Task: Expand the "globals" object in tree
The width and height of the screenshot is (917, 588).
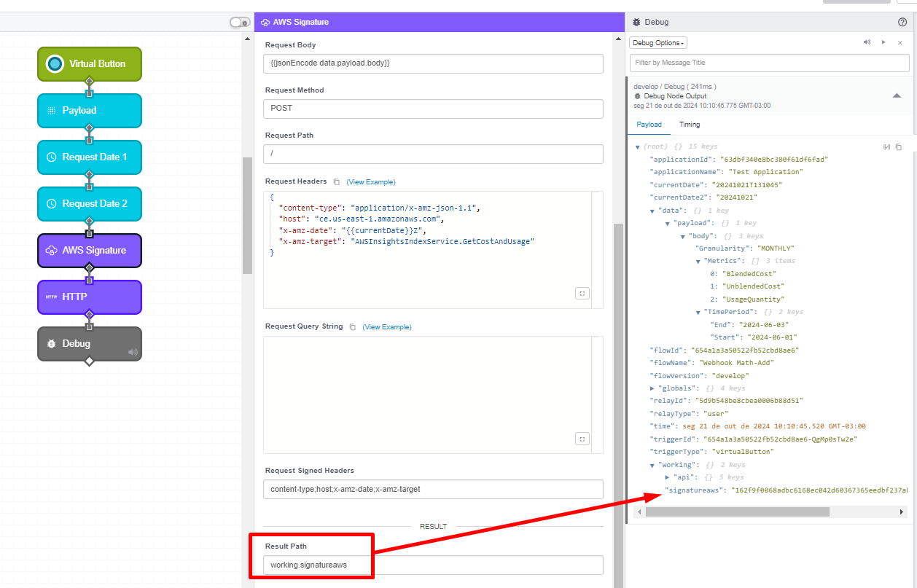Action: [653, 388]
